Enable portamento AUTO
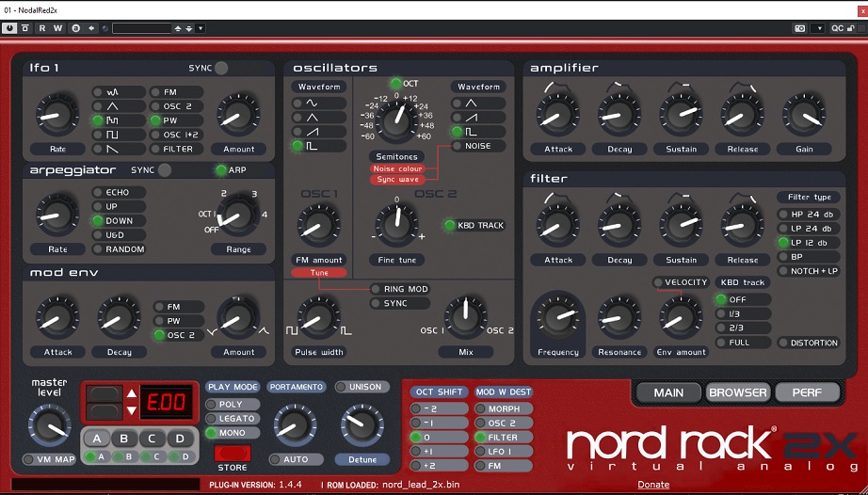The height and width of the screenshot is (495, 868). [296, 459]
